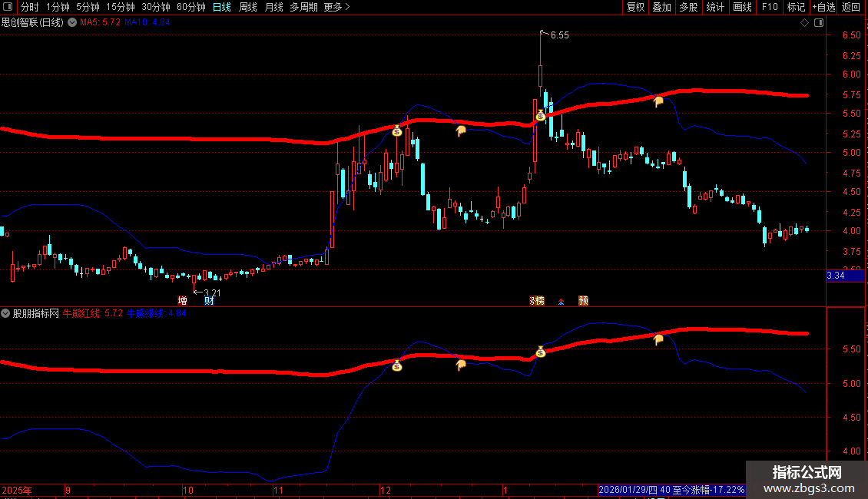Click the 思创智联(日线) chart title
The image size is (868, 499).
33,22
